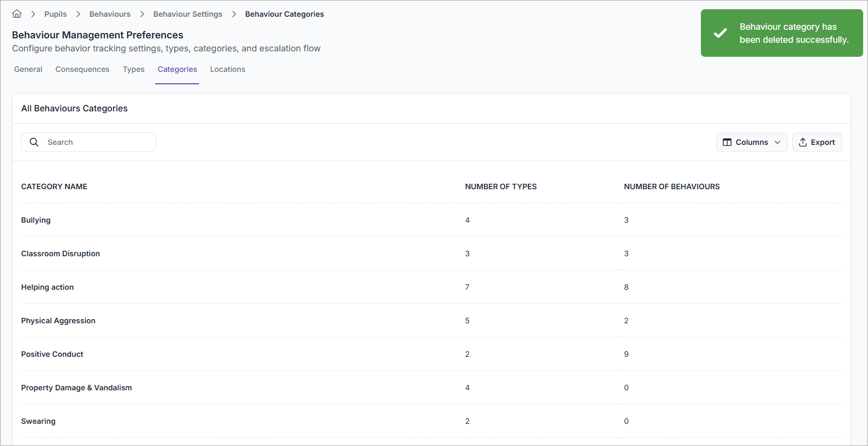Go to the Locations tab

click(228, 69)
